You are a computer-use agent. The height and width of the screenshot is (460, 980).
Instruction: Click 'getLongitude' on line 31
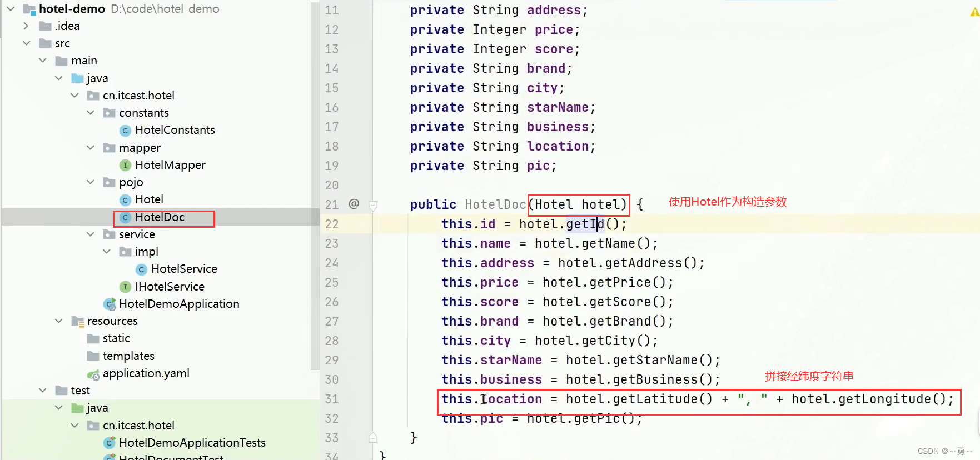[x=884, y=399]
